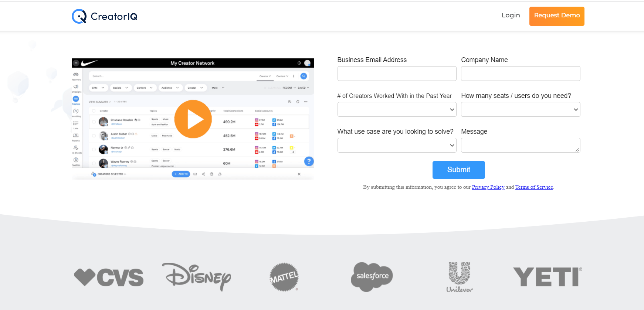Tick the Cristiano Ronaldo row checkbox
This screenshot has height=310, width=644.
click(x=94, y=122)
